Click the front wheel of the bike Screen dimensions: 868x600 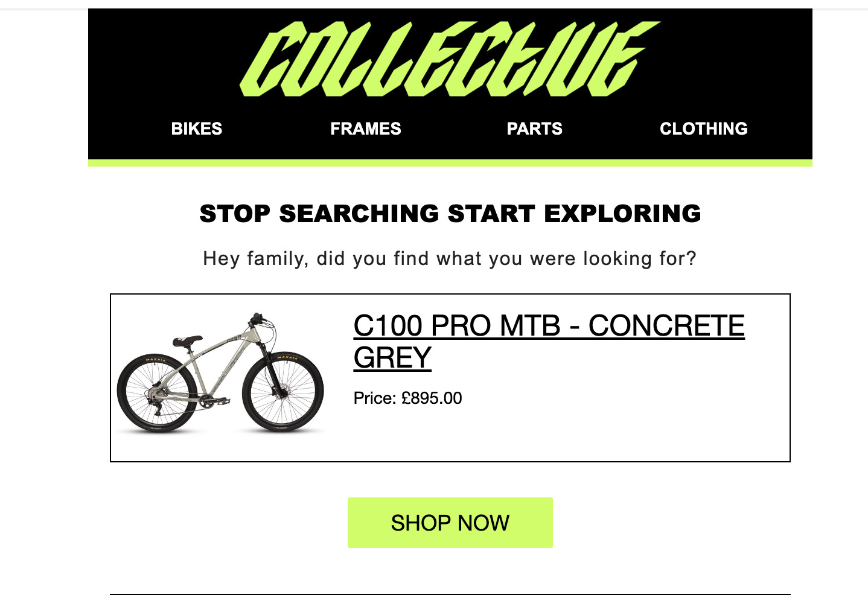(283, 392)
